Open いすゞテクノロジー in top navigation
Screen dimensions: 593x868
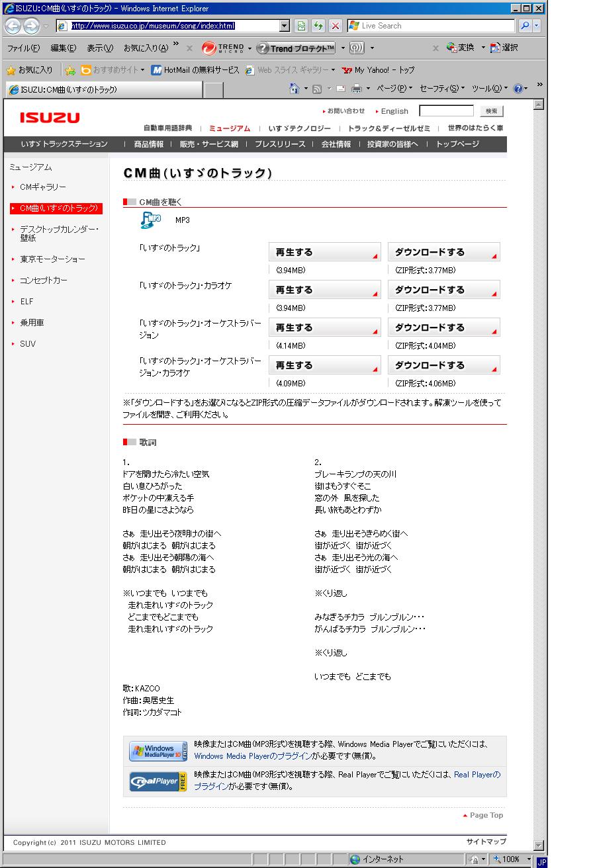coord(299,128)
